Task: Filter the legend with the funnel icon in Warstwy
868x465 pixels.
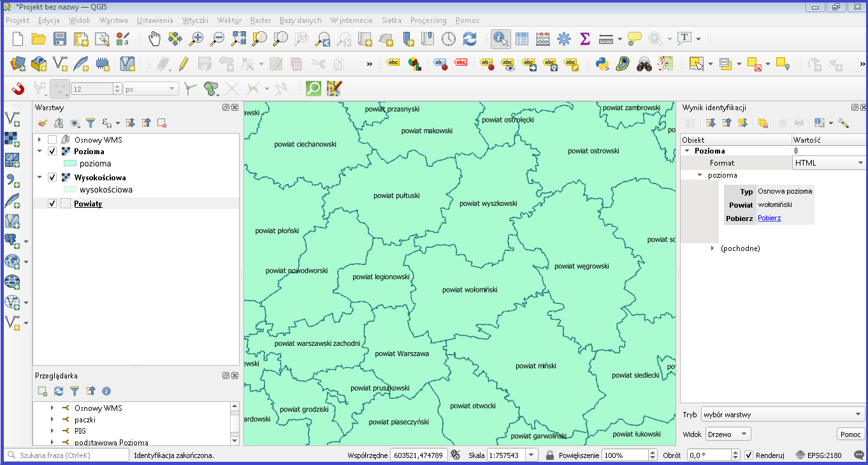Action: point(90,123)
